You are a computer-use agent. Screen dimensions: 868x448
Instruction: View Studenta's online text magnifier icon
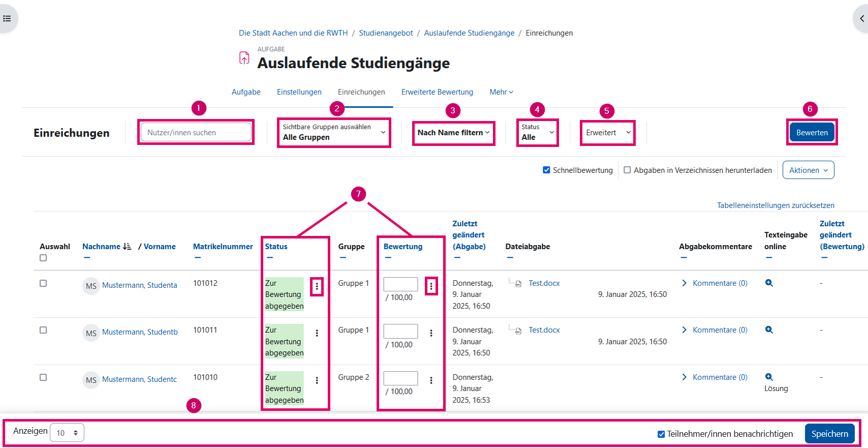point(769,283)
